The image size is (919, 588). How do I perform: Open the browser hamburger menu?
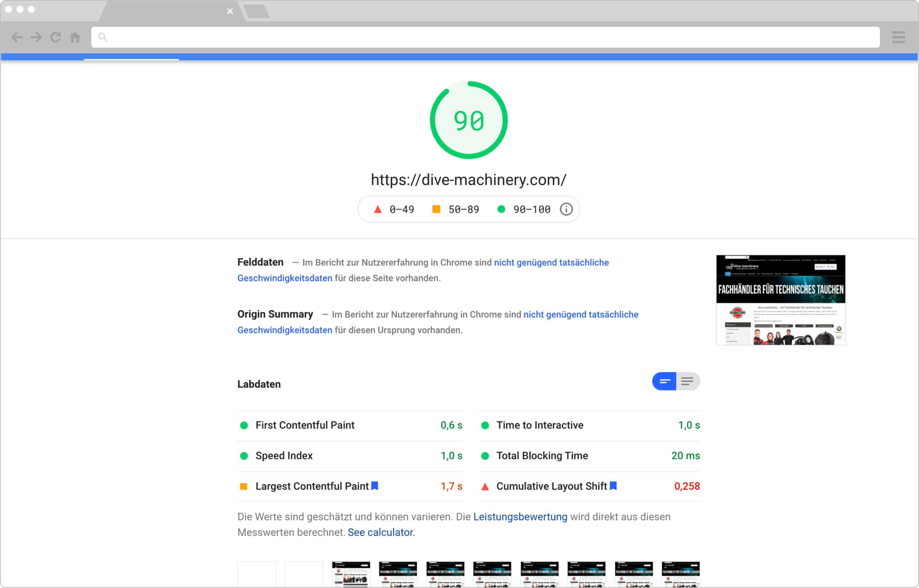(899, 37)
